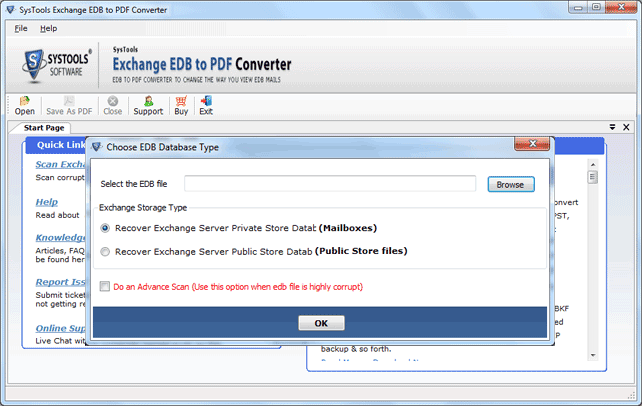Image resolution: width=642 pixels, height=406 pixels.
Task: Click into the Select the EDB file field
Action: click(x=330, y=183)
